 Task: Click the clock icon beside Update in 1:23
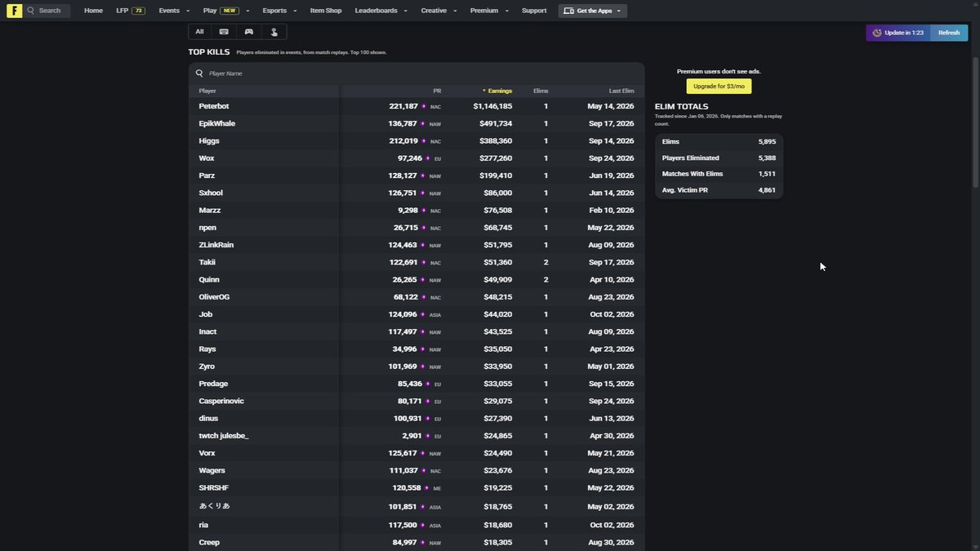click(x=877, y=33)
